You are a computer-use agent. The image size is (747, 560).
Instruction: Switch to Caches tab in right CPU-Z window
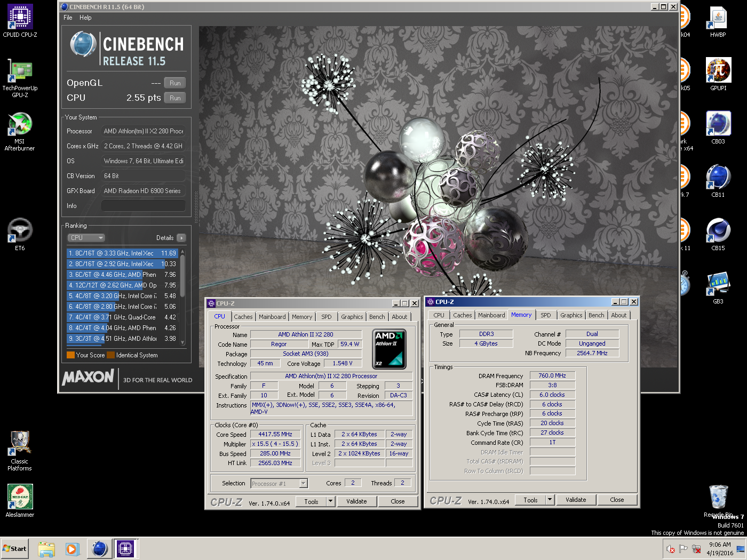(x=463, y=315)
